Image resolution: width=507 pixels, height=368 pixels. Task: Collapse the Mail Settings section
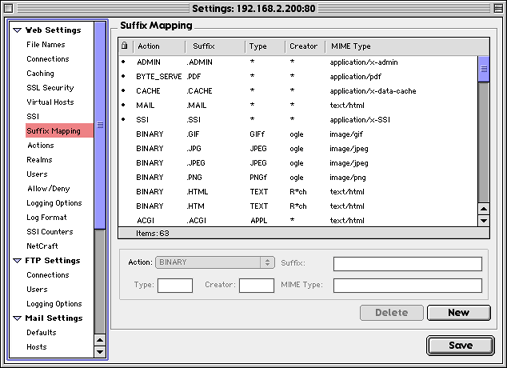(x=17, y=318)
